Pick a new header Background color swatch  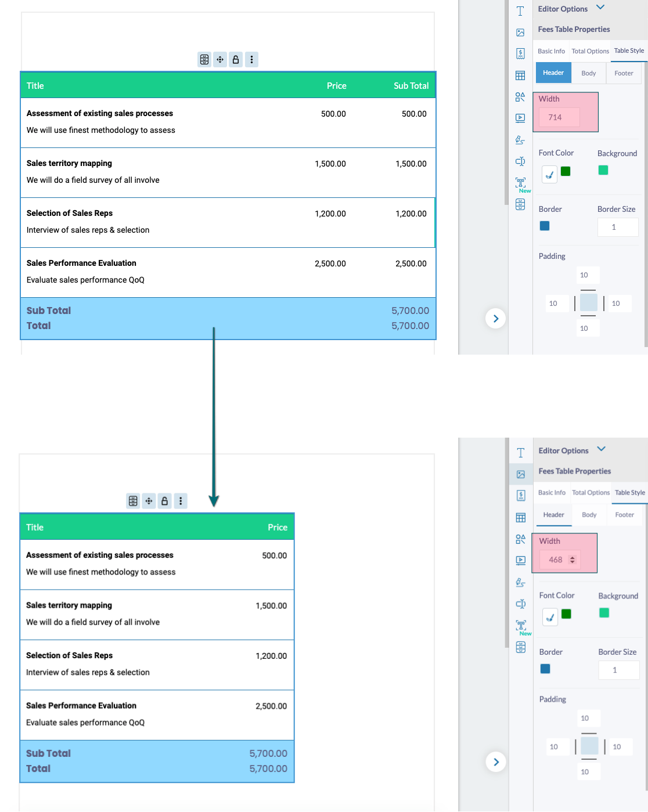(603, 170)
